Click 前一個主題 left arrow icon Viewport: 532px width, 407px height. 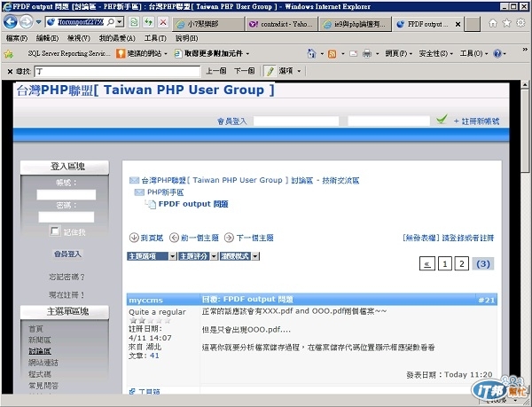(174, 238)
